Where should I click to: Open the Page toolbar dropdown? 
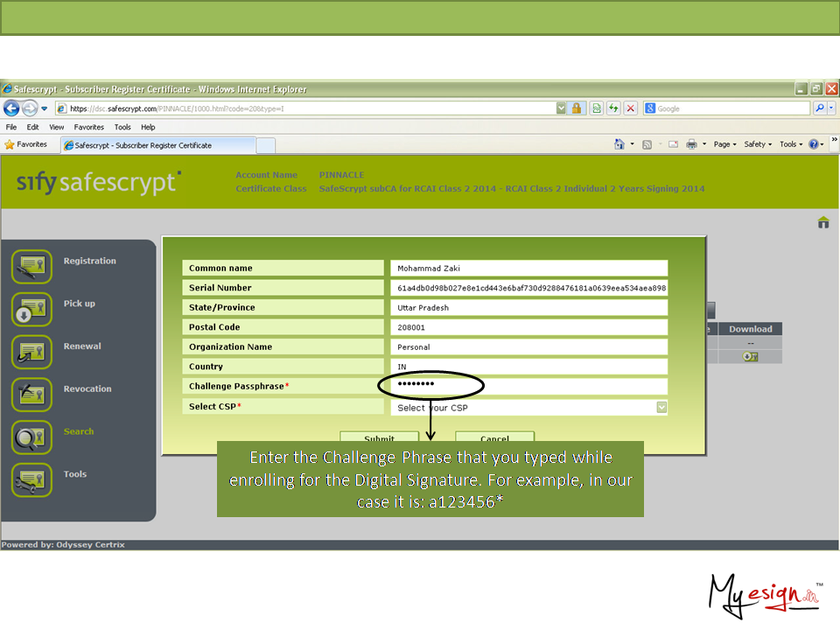(x=724, y=144)
